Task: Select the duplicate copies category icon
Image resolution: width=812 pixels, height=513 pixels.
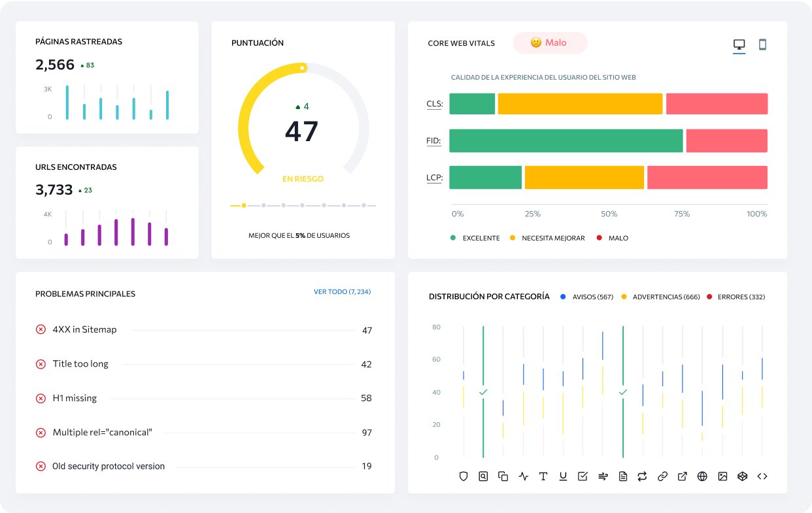Action: tap(503, 476)
